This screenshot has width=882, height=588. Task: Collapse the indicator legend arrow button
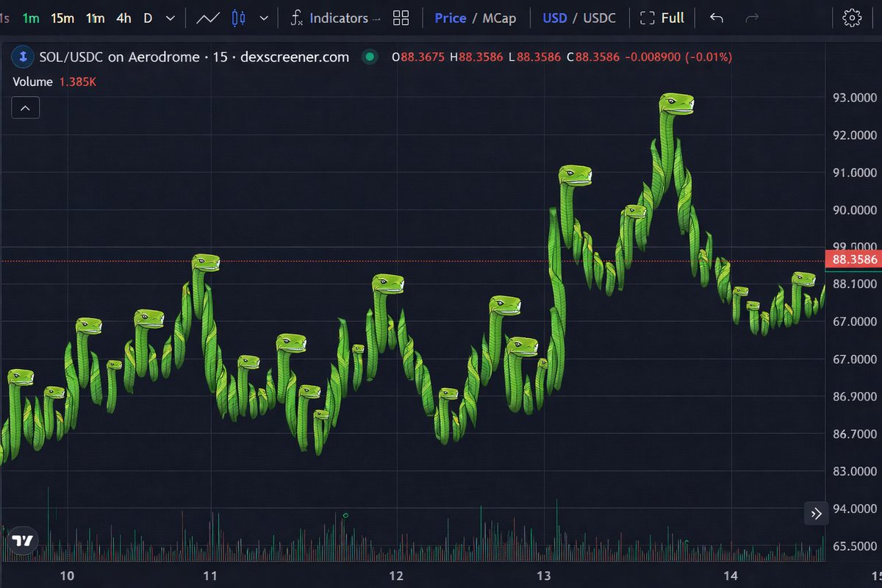pos(26,108)
